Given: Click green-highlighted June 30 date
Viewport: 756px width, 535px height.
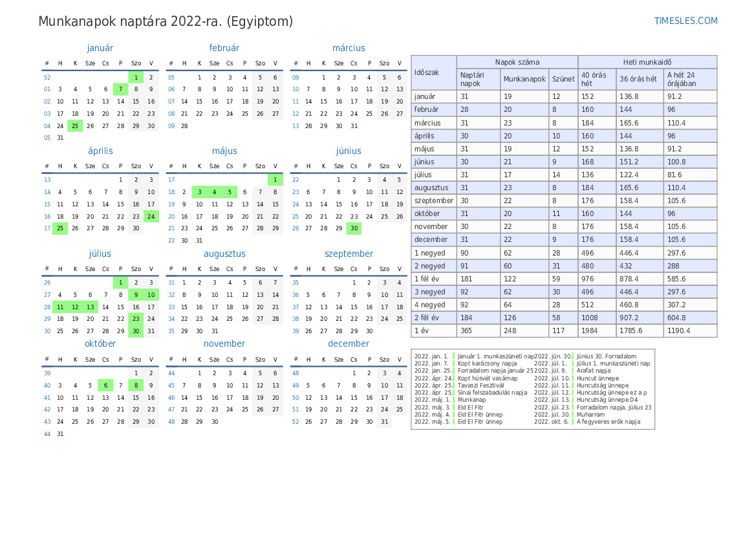Looking at the screenshot, I should coord(354,228).
